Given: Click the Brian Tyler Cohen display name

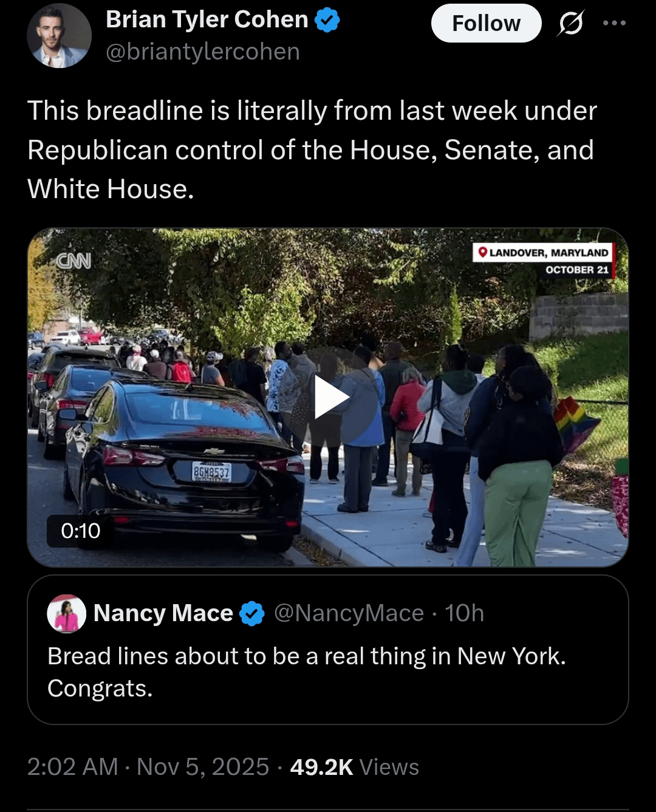Looking at the screenshot, I should pyautogui.click(x=207, y=20).
